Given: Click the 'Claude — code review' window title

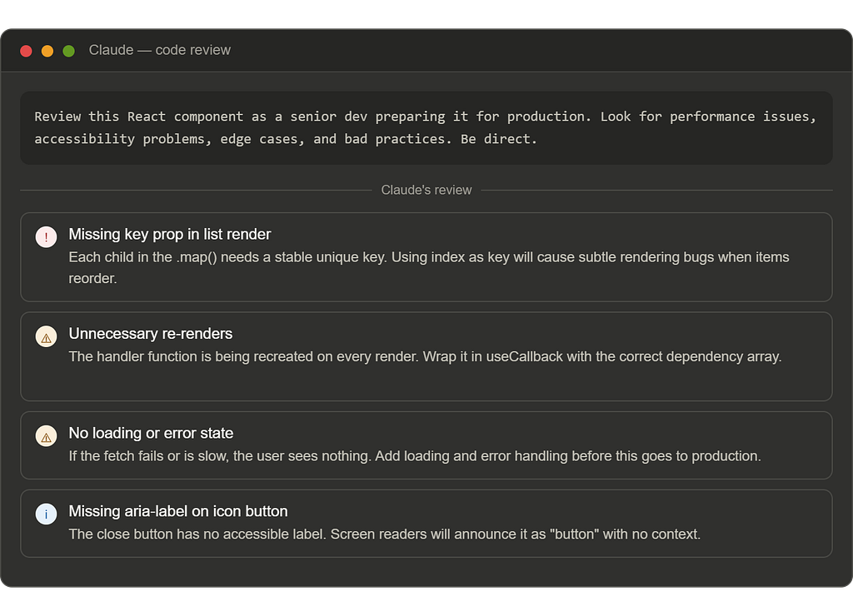Looking at the screenshot, I should [x=160, y=50].
